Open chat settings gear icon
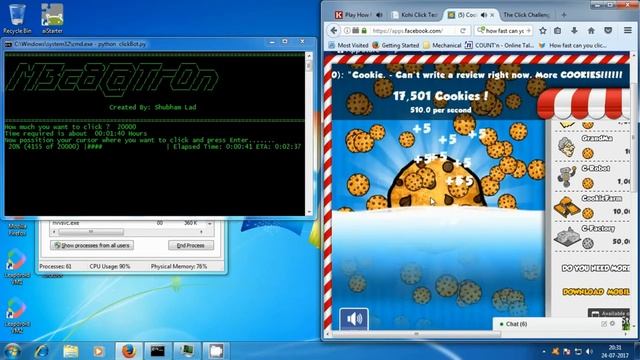 (x=612, y=323)
